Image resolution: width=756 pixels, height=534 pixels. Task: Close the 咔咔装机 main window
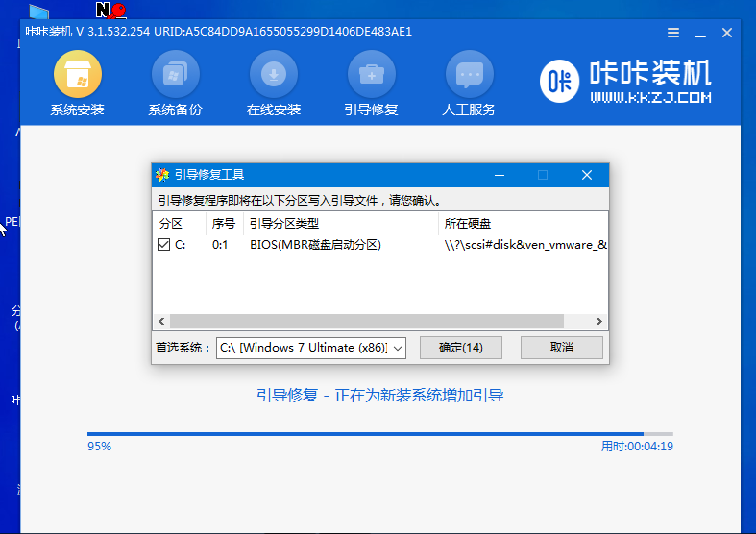[x=727, y=33]
